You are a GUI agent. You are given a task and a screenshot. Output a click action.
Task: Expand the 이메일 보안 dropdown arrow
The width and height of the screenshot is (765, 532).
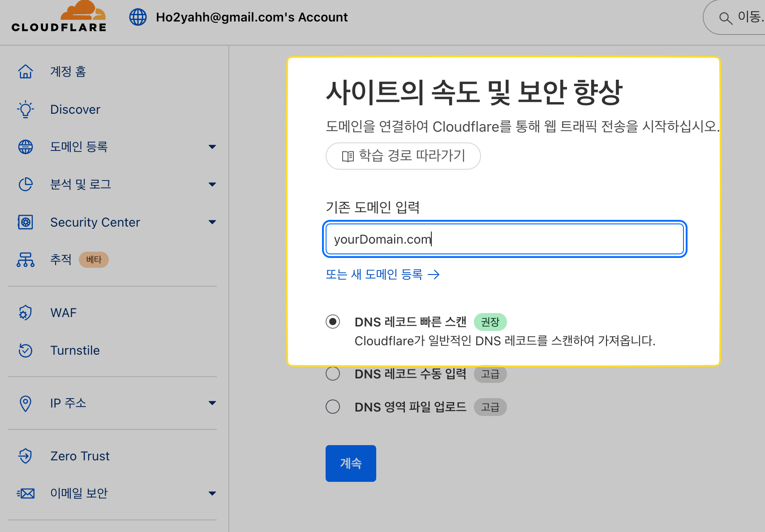212,493
